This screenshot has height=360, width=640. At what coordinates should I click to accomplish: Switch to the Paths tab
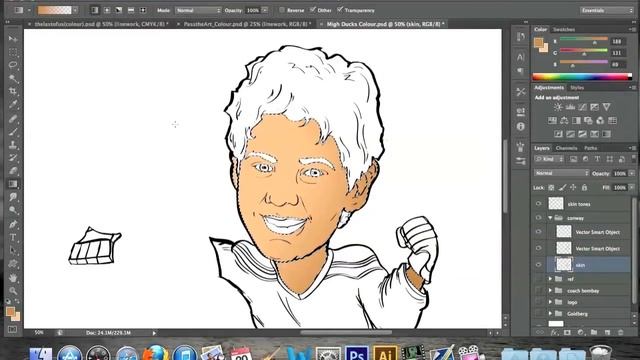(x=590, y=148)
